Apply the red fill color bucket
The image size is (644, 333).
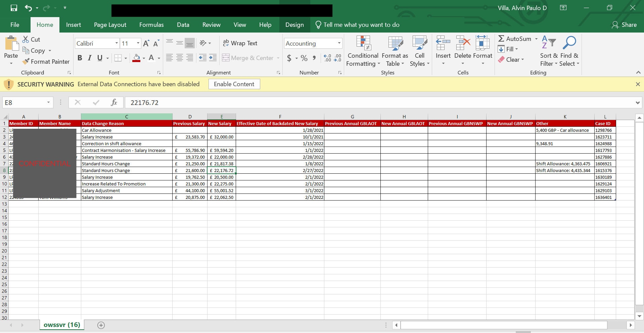tap(136, 58)
